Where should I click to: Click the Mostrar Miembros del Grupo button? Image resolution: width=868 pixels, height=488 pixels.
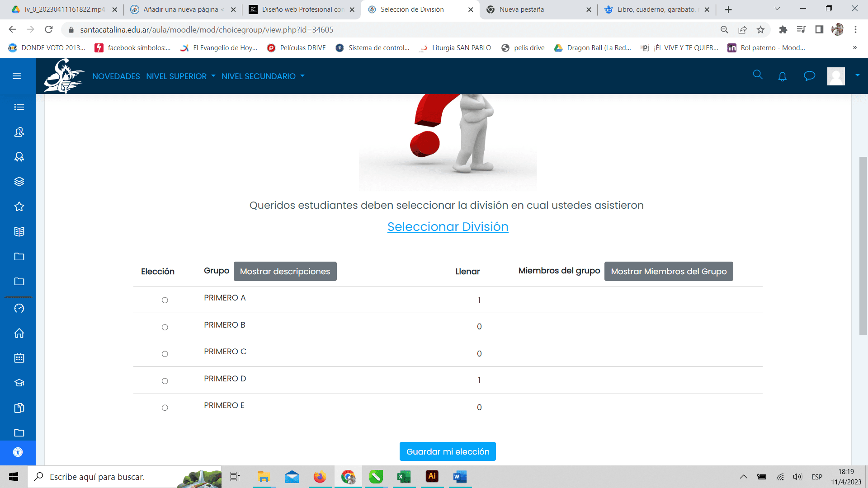[669, 271]
